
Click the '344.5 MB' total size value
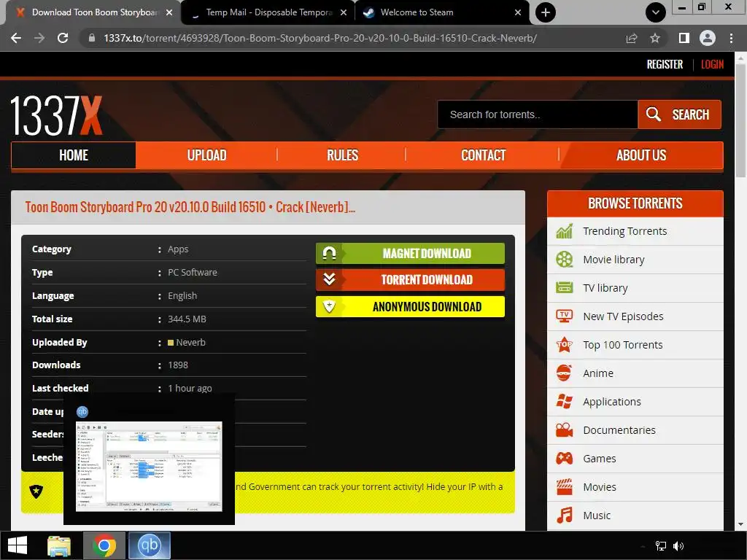187,319
